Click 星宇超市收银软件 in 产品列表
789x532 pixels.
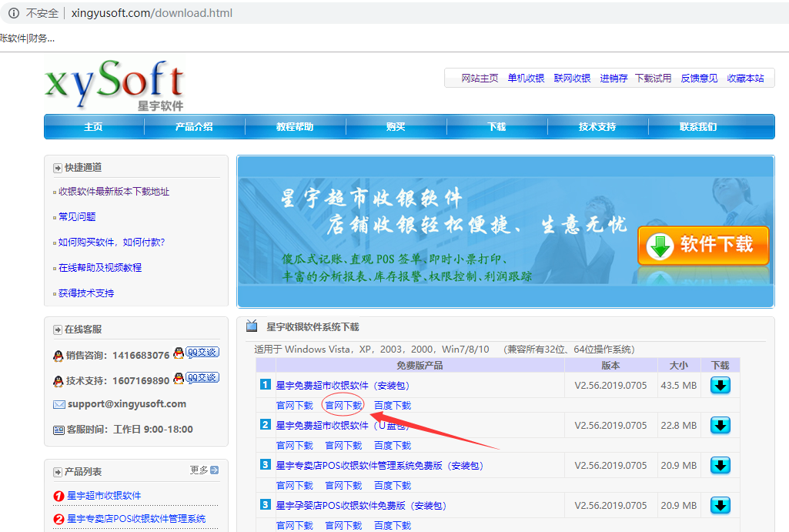pos(104,496)
